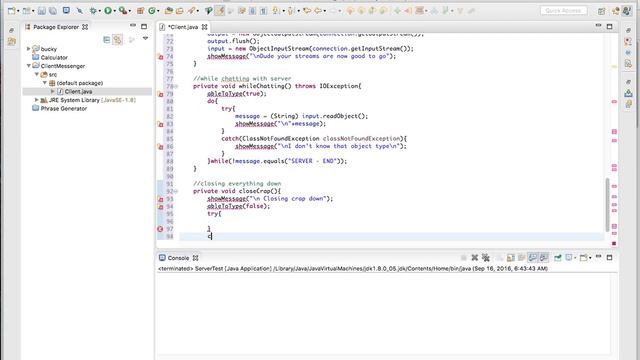Open dropdown next to New Java Class
Viewport: 640px width, 360px height.
pos(158,11)
